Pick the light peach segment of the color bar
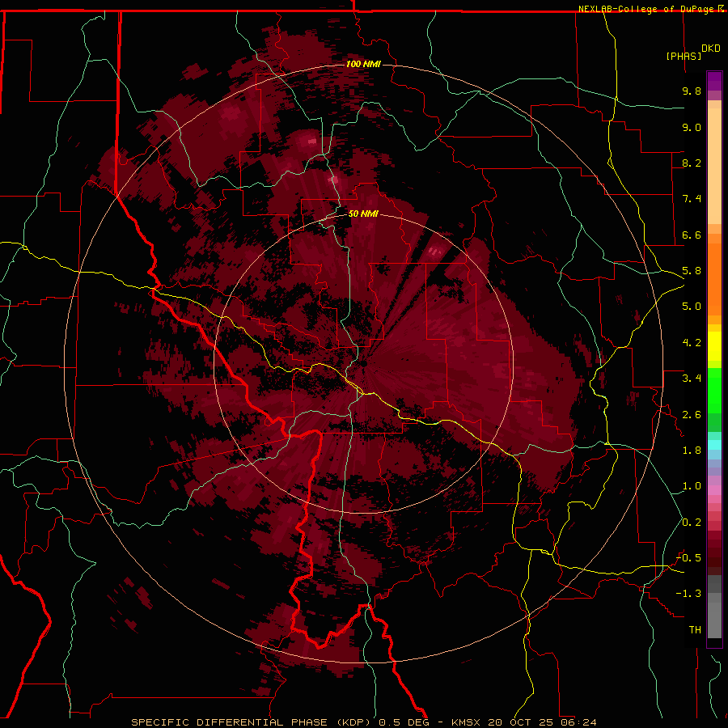The height and width of the screenshot is (728, 728). point(714,167)
